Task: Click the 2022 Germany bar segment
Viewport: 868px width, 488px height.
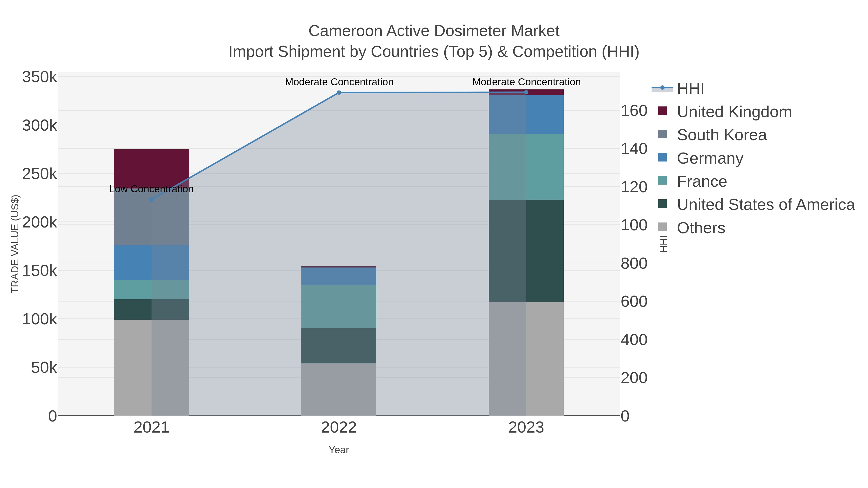Action: tap(339, 276)
